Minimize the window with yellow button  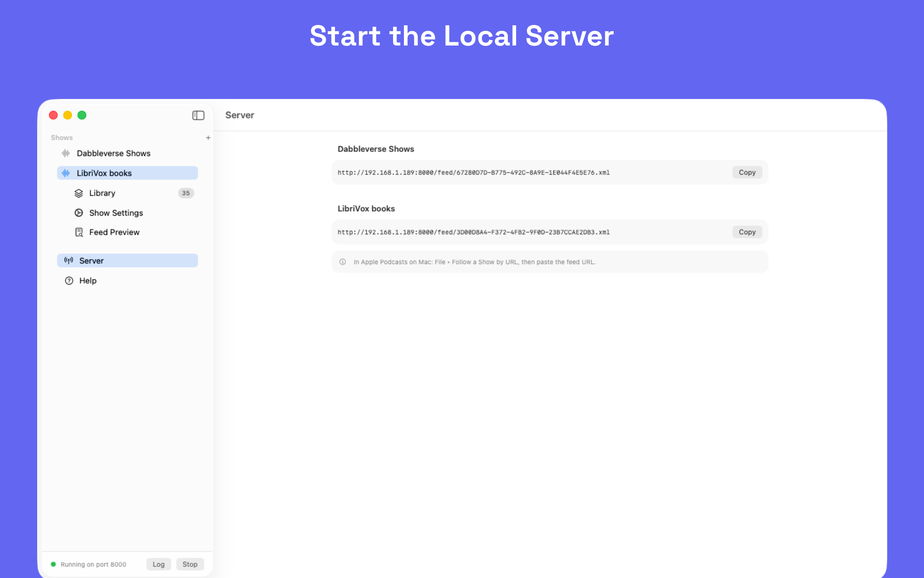(67, 115)
